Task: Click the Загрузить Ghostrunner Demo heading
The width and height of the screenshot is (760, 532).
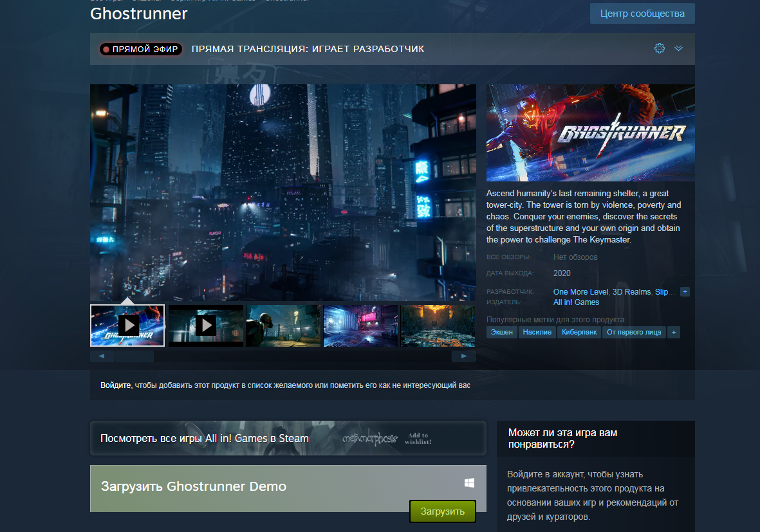Action: tap(194, 486)
